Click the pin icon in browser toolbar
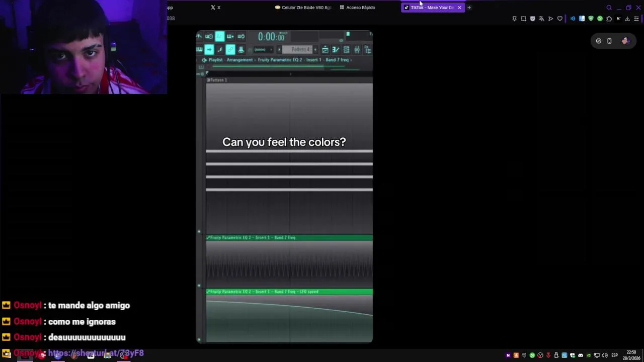This screenshot has height=362, width=644. (x=514, y=19)
